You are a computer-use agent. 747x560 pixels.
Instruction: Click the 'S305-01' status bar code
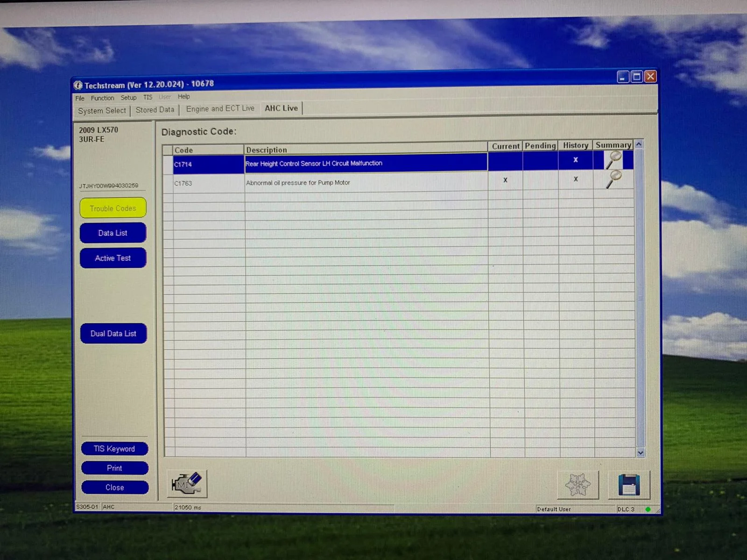(x=87, y=507)
